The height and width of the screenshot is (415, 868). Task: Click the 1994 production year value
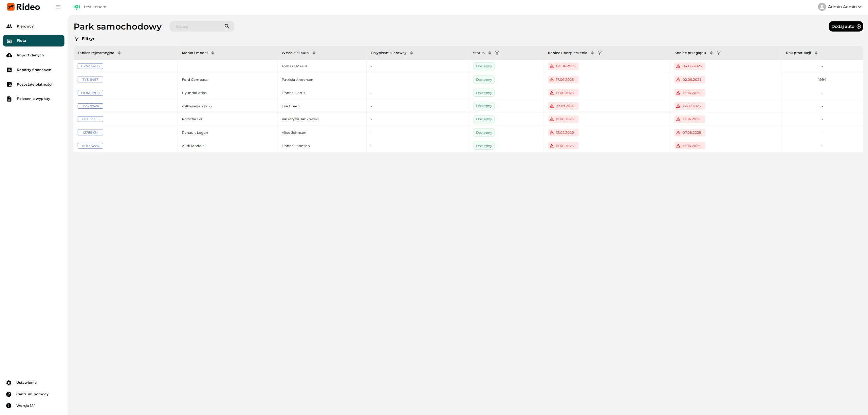click(x=822, y=80)
